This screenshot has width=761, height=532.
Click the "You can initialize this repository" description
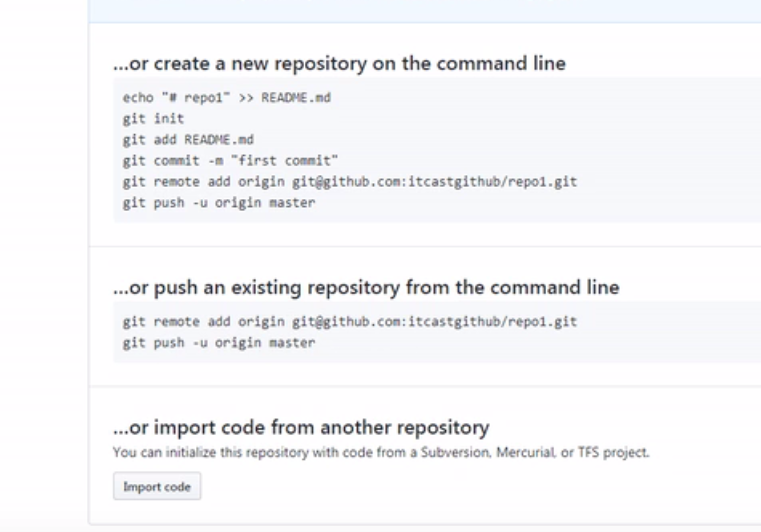click(x=380, y=452)
